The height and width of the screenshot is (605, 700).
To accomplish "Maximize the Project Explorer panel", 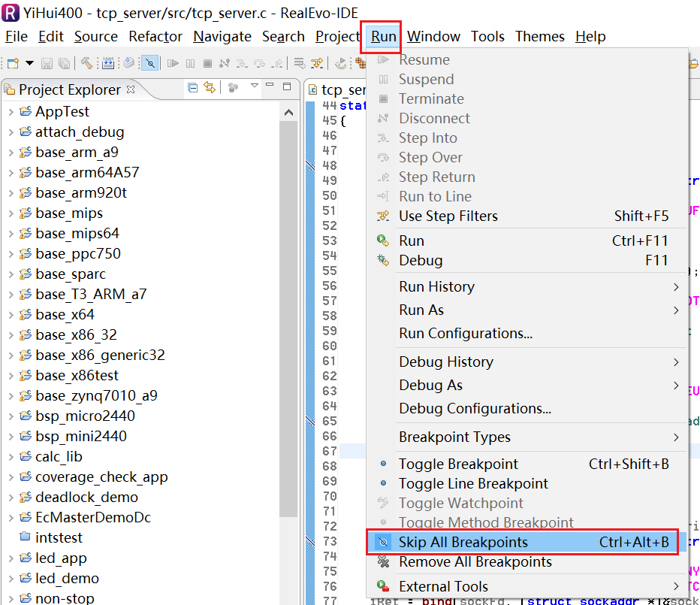I will coord(287,86).
